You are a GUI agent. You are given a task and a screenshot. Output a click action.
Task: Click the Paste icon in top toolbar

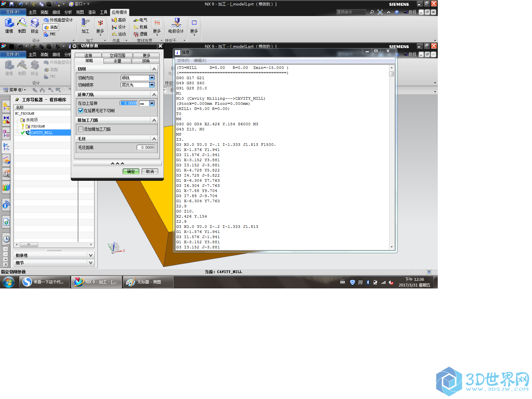tap(49, 4)
